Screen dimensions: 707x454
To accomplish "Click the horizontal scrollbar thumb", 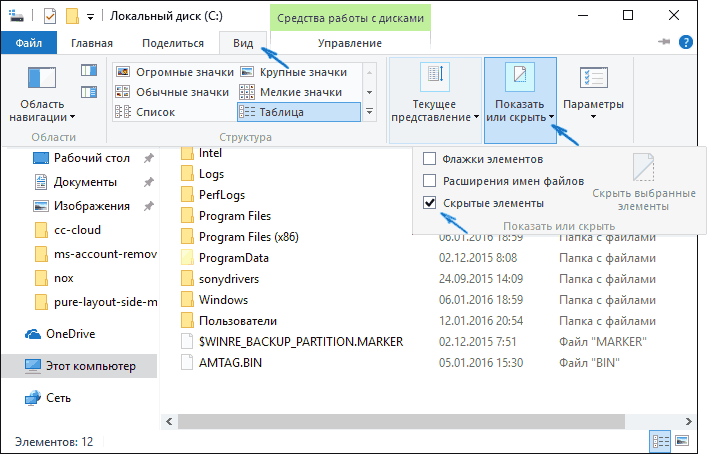I will 401,422.
